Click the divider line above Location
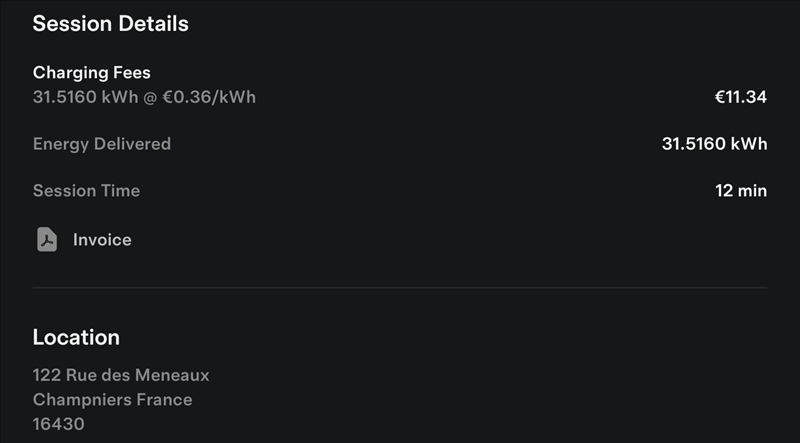Viewport: 800px width, 443px height. 400,288
